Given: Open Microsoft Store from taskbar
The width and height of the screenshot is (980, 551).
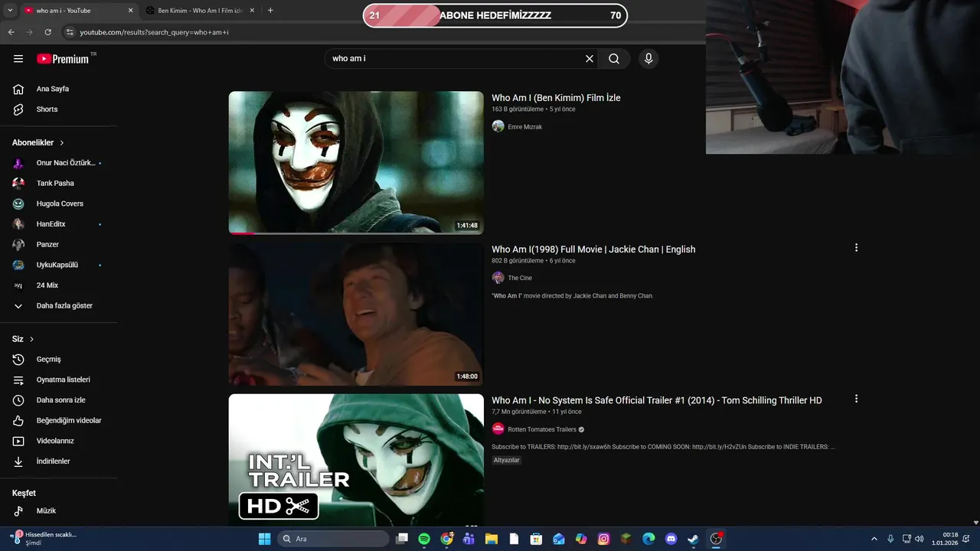Looking at the screenshot, I should (x=536, y=539).
